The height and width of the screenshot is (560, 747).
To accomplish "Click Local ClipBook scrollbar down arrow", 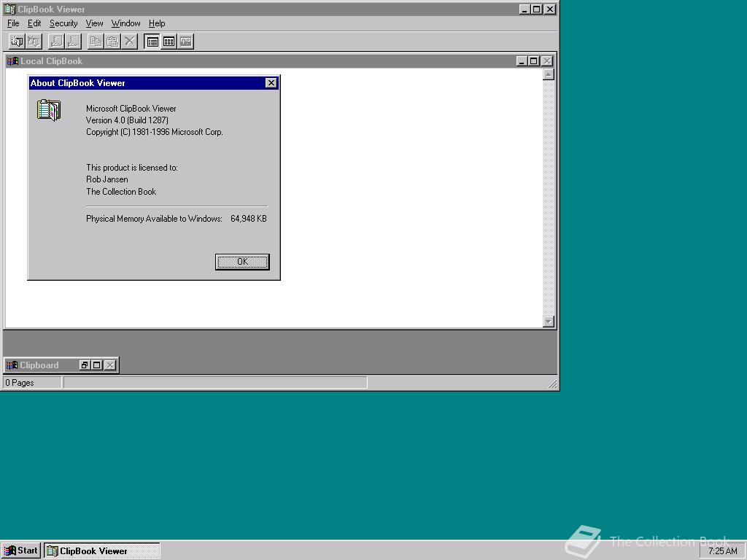I will 549,322.
